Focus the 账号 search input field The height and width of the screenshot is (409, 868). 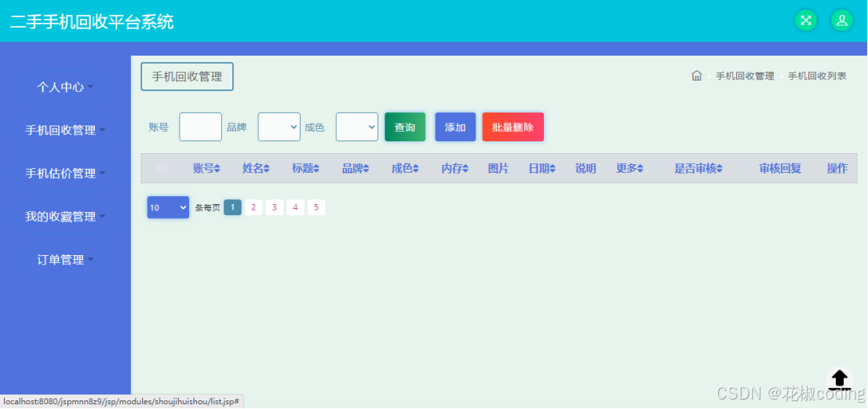[x=200, y=126]
